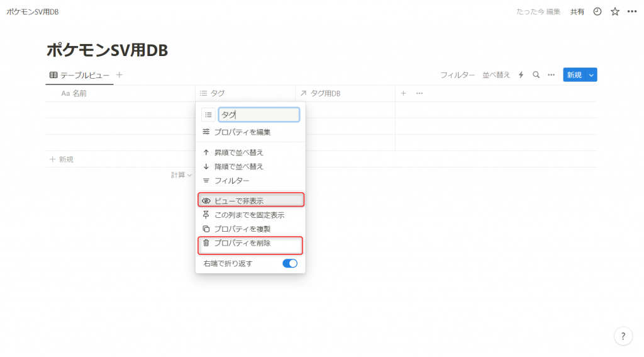The width and height of the screenshot is (644, 357).
Task: Click the breadcrumb ポケモンSV用DB
Action: point(33,12)
